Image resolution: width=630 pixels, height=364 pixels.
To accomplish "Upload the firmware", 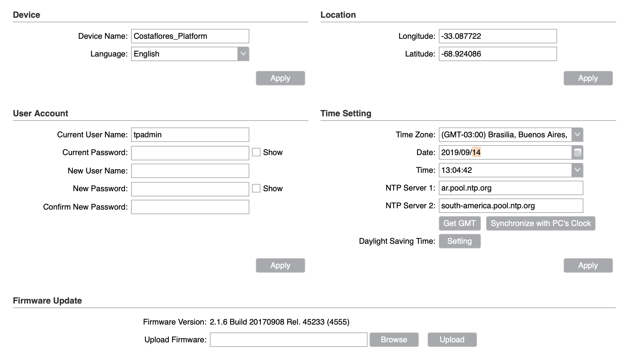I will [452, 340].
